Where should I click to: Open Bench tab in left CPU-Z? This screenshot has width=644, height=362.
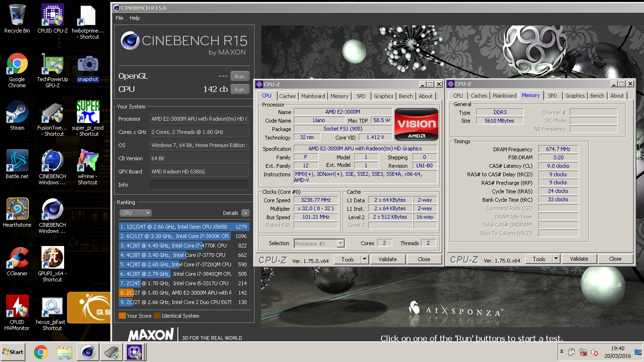pyautogui.click(x=406, y=96)
